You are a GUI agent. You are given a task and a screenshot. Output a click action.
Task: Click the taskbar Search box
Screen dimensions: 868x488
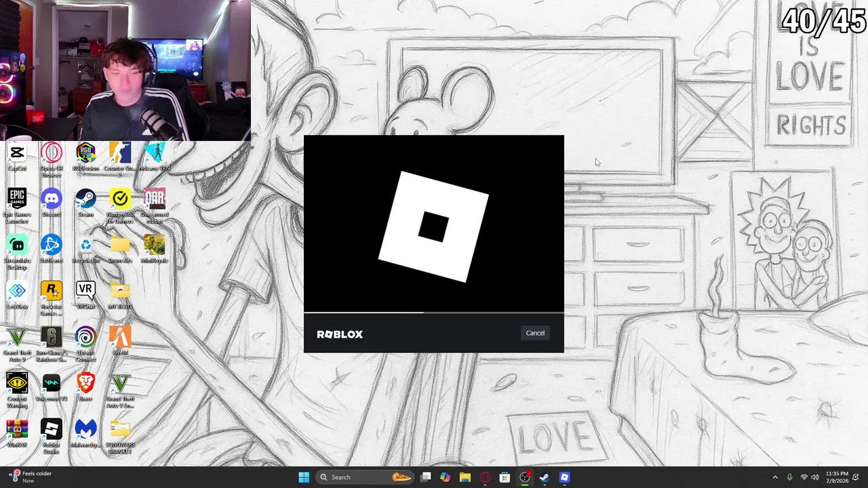pos(364,477)
